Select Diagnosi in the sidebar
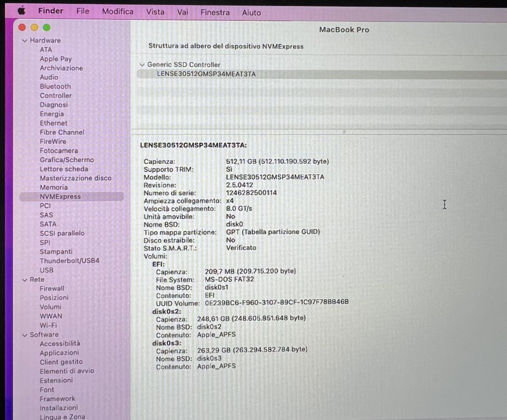The image size is (507, 420). click(54, 105)
